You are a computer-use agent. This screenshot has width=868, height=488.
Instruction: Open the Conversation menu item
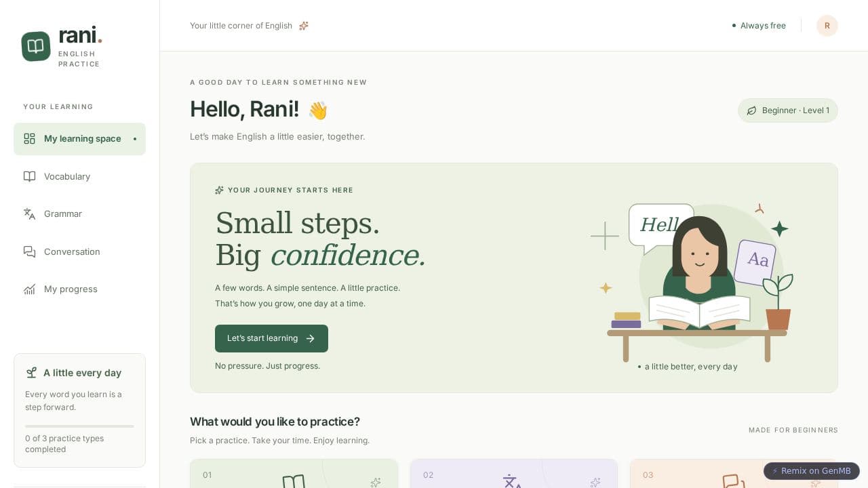point(79,251)
